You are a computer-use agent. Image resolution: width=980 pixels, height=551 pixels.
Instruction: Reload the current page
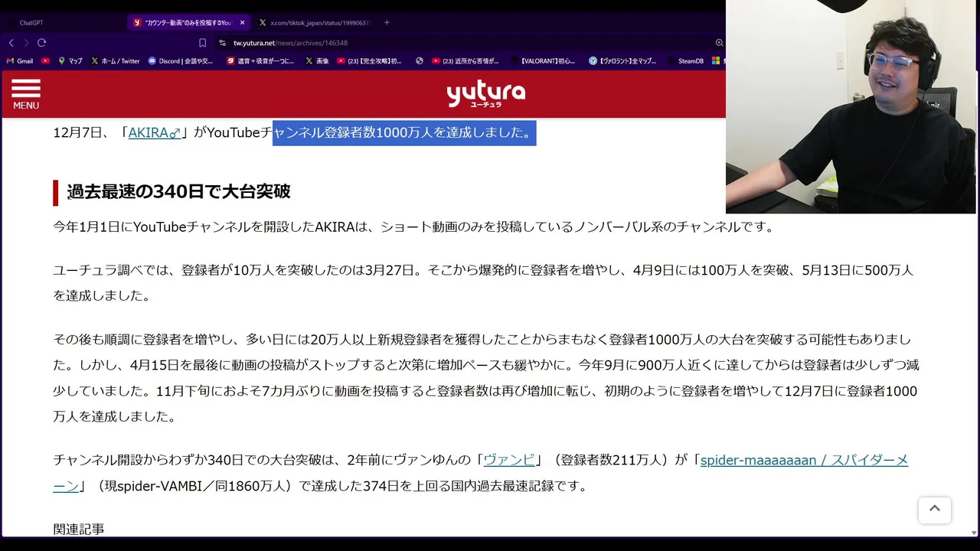point(41,43)
